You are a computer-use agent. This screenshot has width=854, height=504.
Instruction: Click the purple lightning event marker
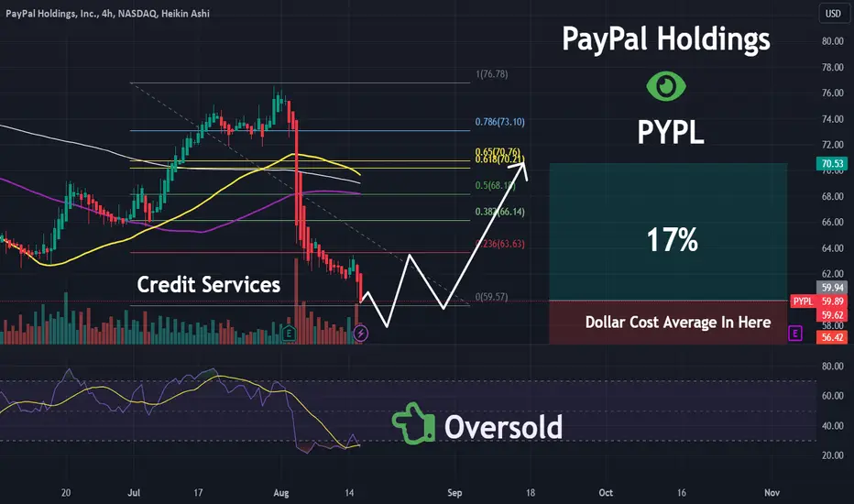tap(360, 333)
